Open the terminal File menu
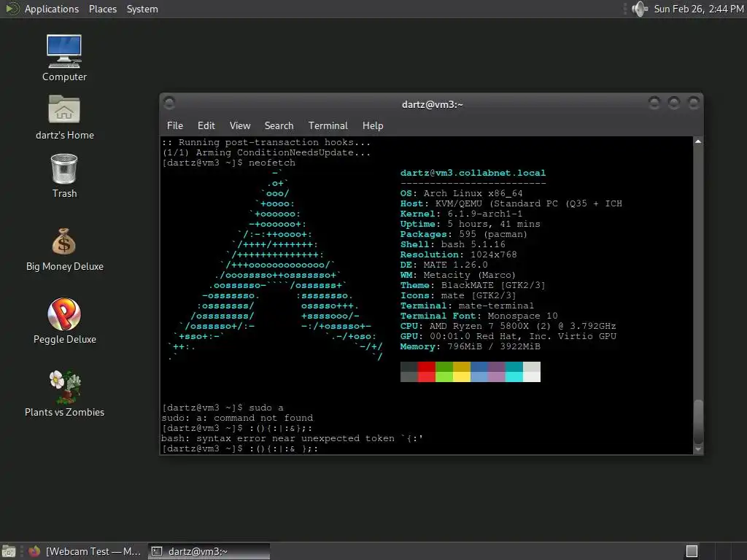 (x=175, y=125)
